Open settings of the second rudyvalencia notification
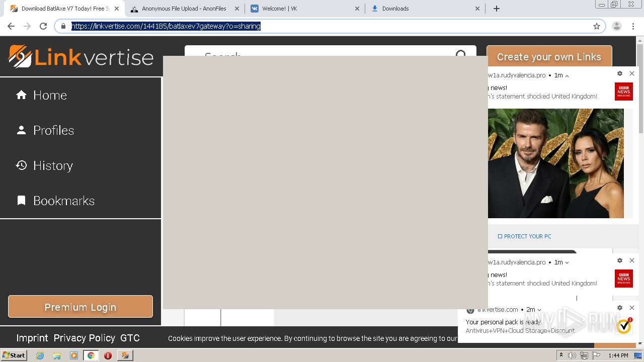 [x=620, y=260]
